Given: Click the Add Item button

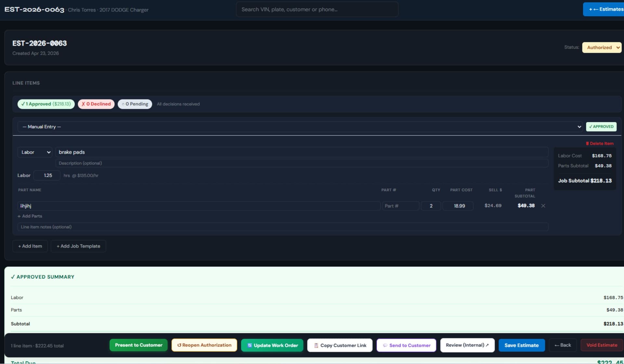Looking at the screenshot, I should (x=30, y=246).
